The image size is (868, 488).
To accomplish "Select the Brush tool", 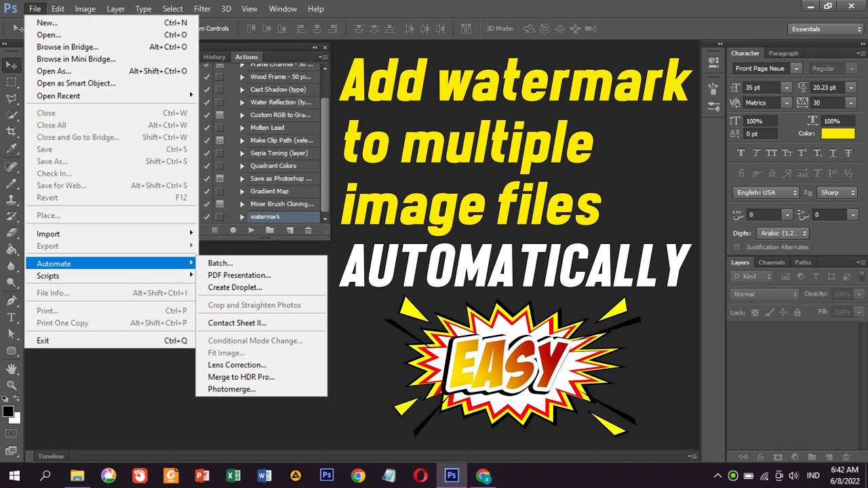I will point(12,184).
